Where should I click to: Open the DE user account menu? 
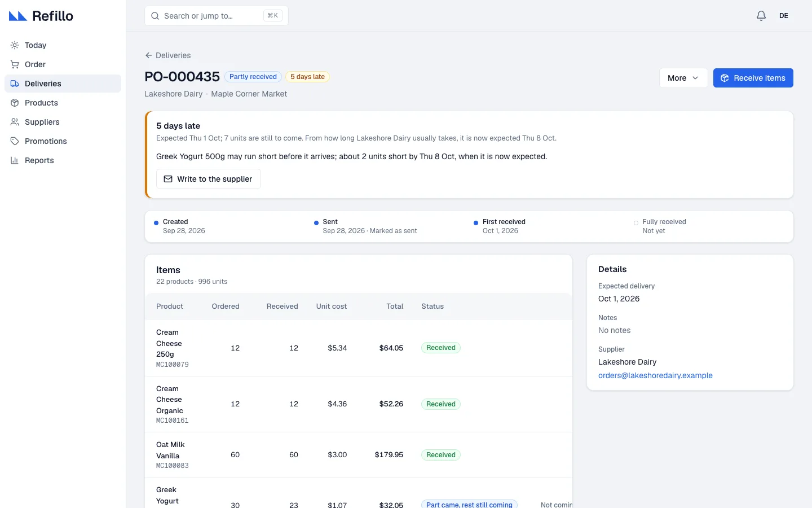tap(784, 16)
